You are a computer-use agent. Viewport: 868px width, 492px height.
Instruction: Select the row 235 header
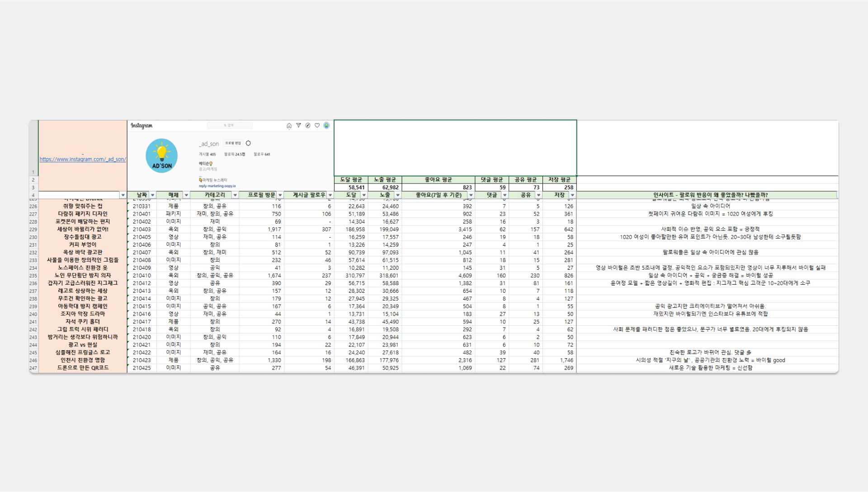[33, 276]
